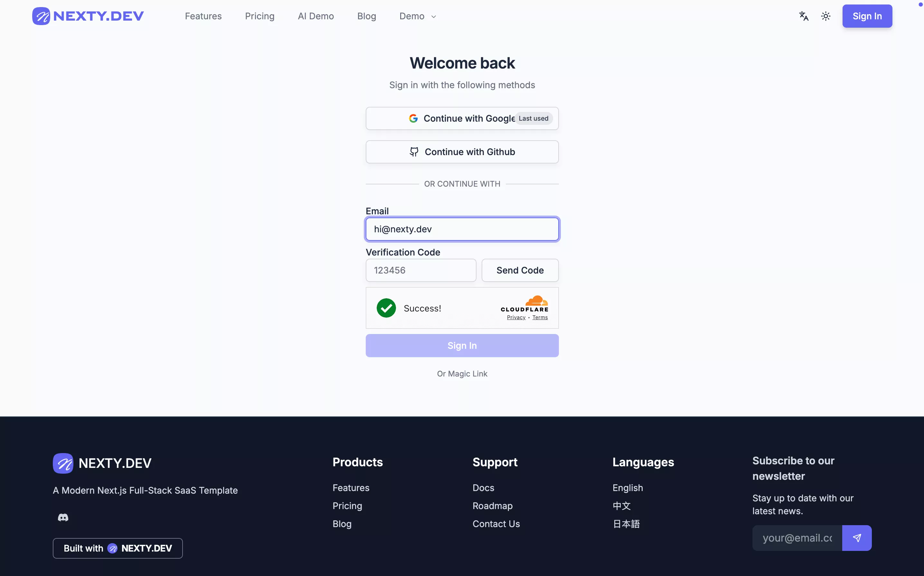
Task: Focus the Verification Code input field
Action: pos(421,271)
